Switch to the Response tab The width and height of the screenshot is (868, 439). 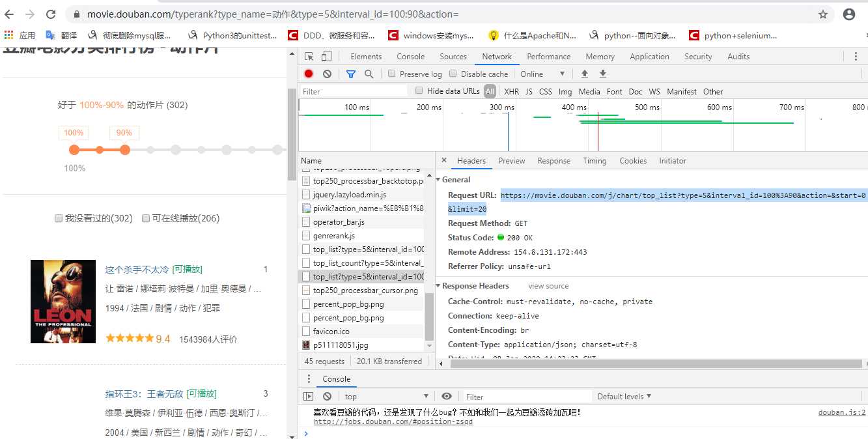pyautogui.click(x=554, y=161)
